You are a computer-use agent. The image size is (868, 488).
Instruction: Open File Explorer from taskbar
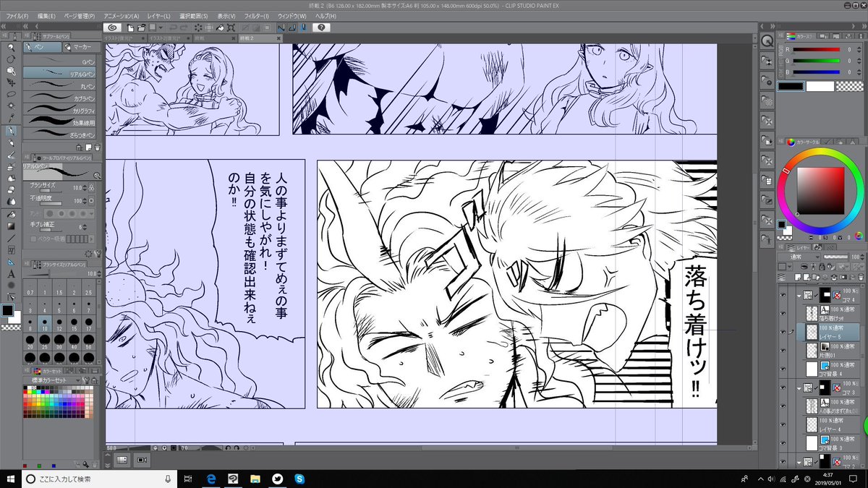[x=255, y=479]
